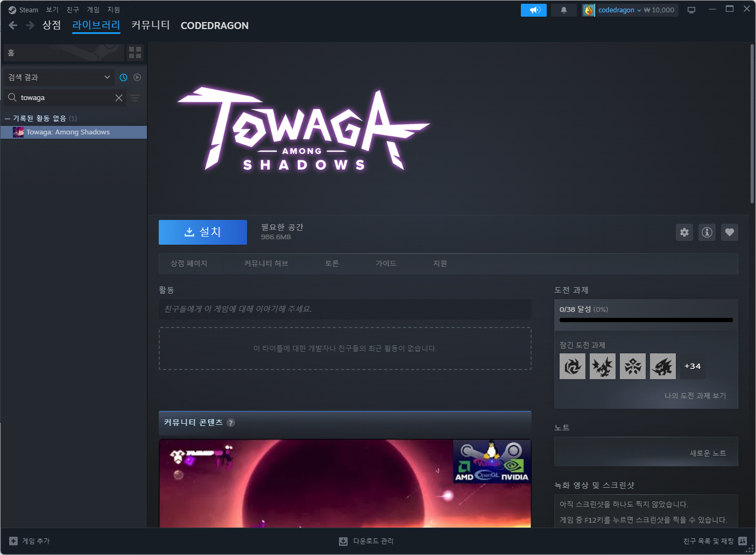Click the Steam logo menu

pyautogui.click(x=23, y=10)
